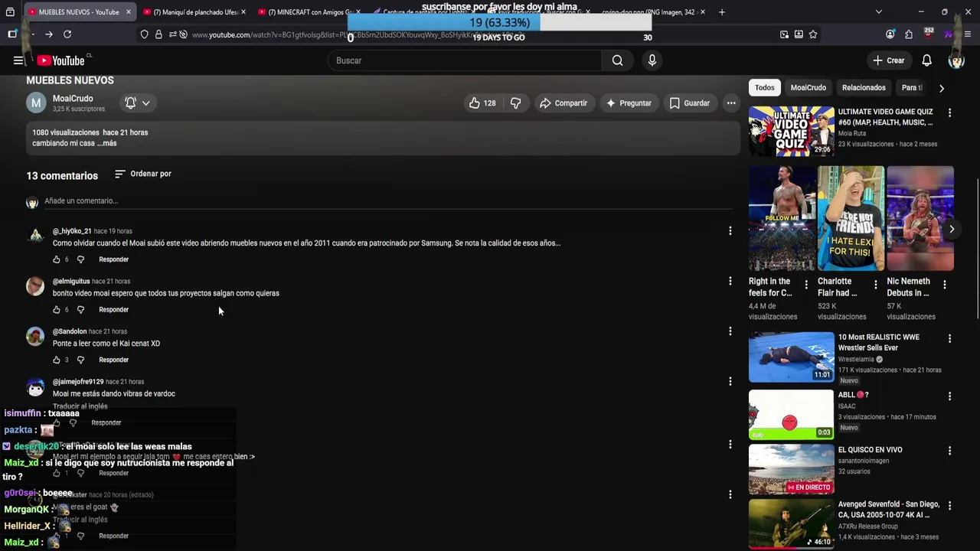Select the Relacionados filter chip
This screenshot has width=980, height=551.
coord(864,88)
